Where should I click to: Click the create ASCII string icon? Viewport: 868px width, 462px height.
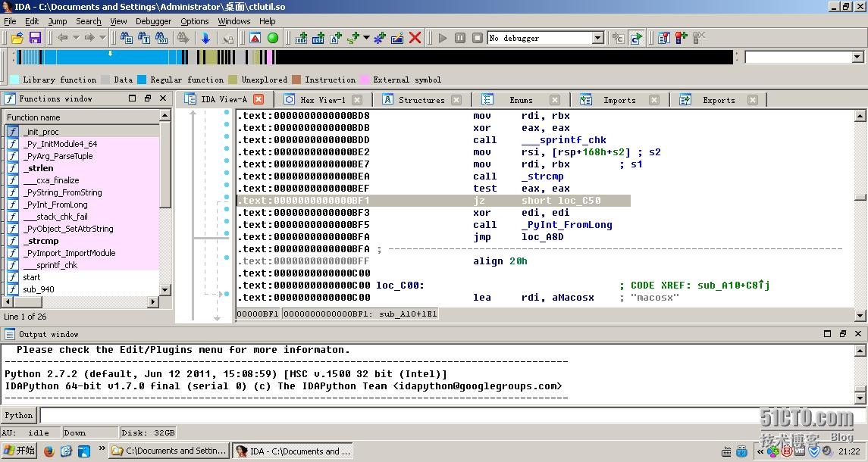pos(336,38)
